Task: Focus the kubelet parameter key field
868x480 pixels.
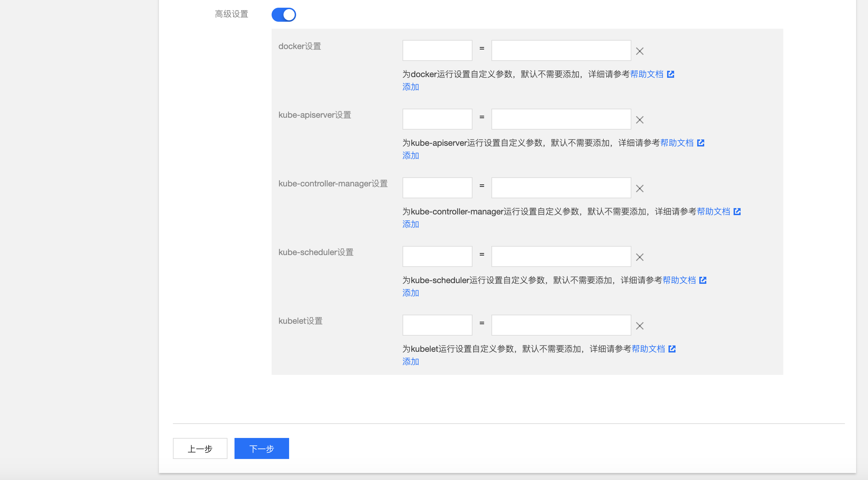Action: (x=437, y=325)
